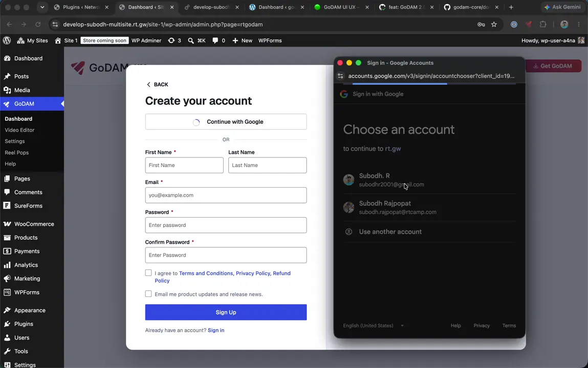Click the search ⌘K icon in admin bar

click(x=197, y=40)
